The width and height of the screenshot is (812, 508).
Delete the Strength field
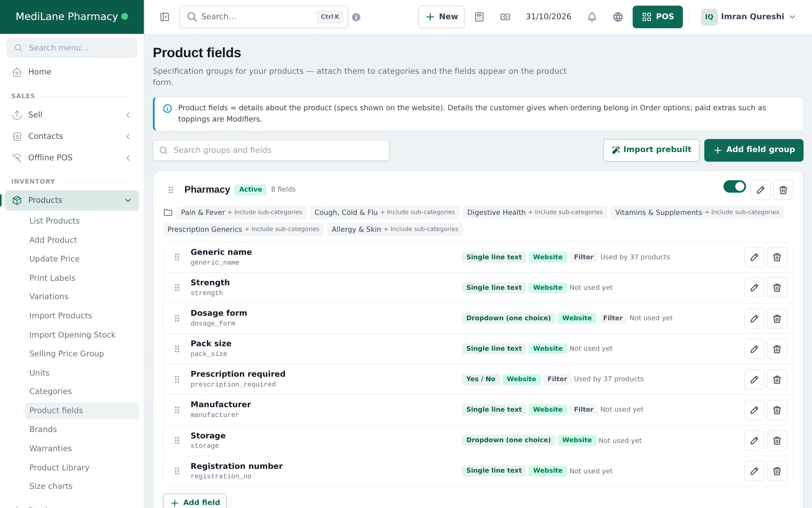tap(777, 287)
